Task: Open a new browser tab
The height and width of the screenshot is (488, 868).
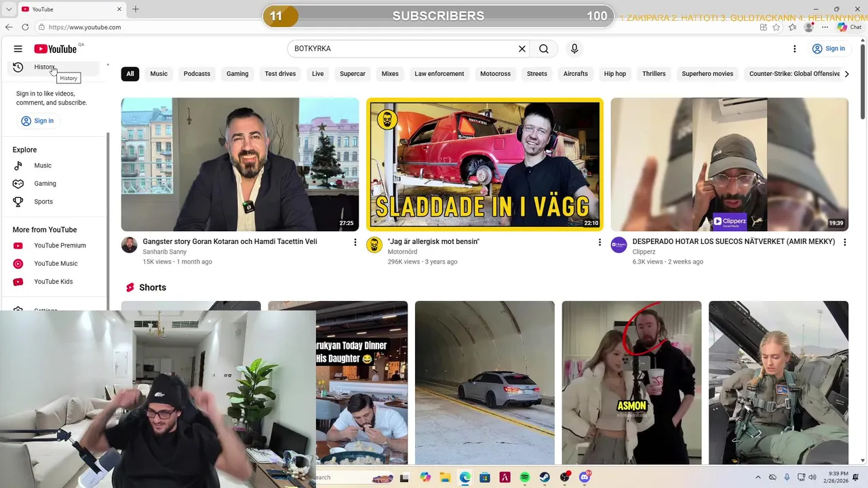Action: click(x=136, y=9)
